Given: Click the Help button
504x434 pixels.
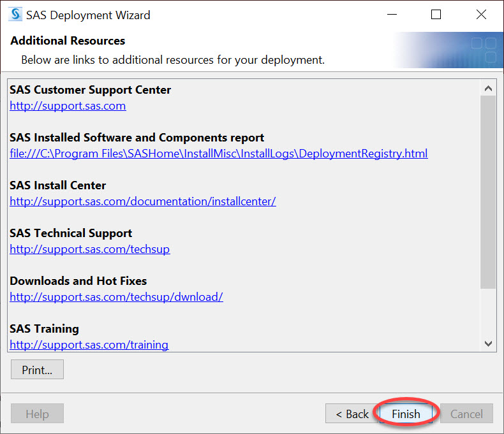Looking at the screenshot, I should (37, 414).
